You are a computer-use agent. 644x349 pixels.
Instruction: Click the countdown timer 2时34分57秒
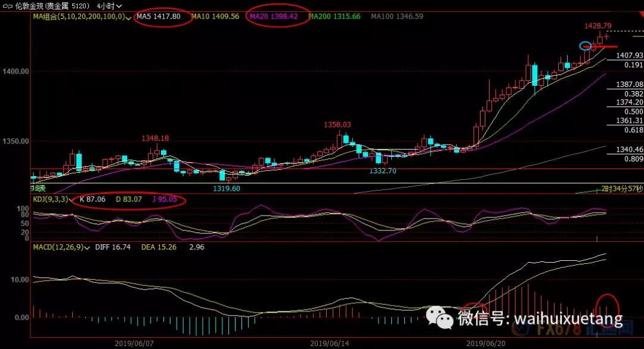tap(621, 189)
